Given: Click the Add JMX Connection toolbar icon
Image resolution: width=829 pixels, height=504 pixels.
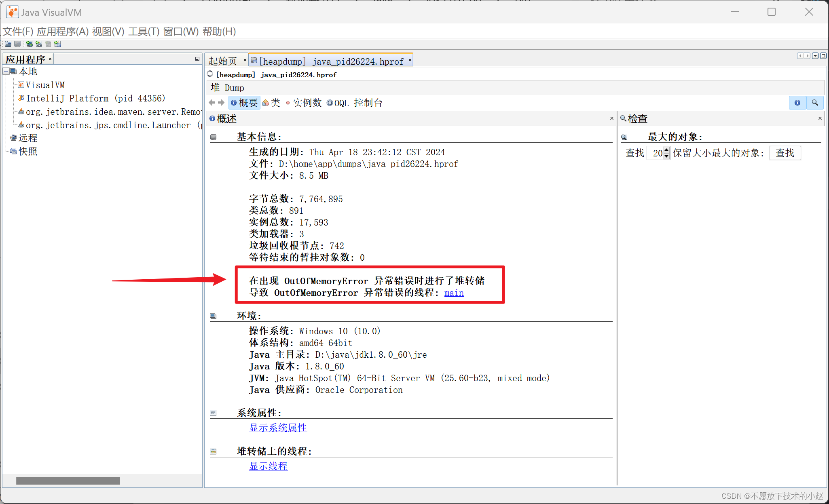Looking at the screenshot, I should tap(39, 44).
